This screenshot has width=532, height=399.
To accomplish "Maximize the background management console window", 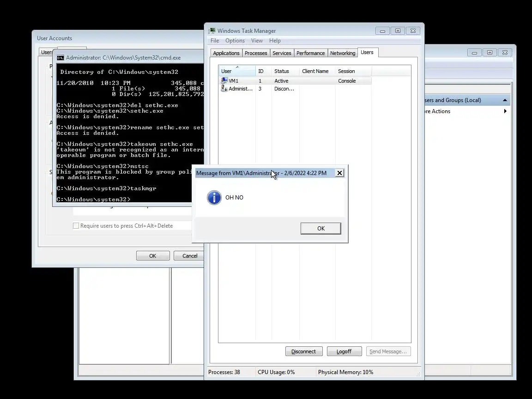I will click(490, 53).
